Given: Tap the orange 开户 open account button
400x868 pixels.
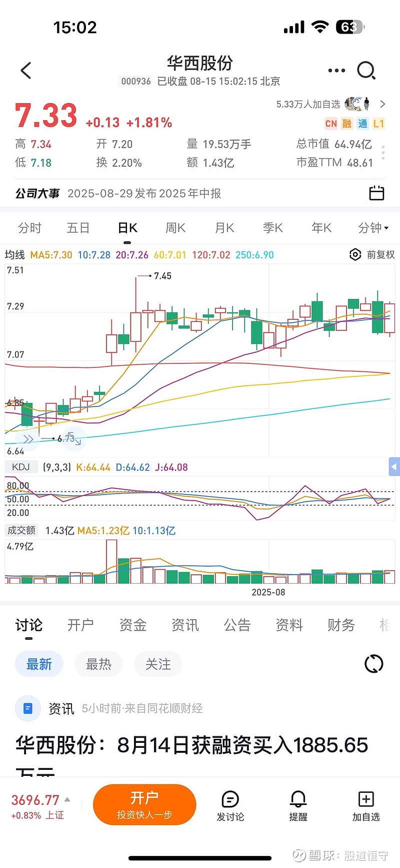Looking at the screenshot, I should coord(144,804).
